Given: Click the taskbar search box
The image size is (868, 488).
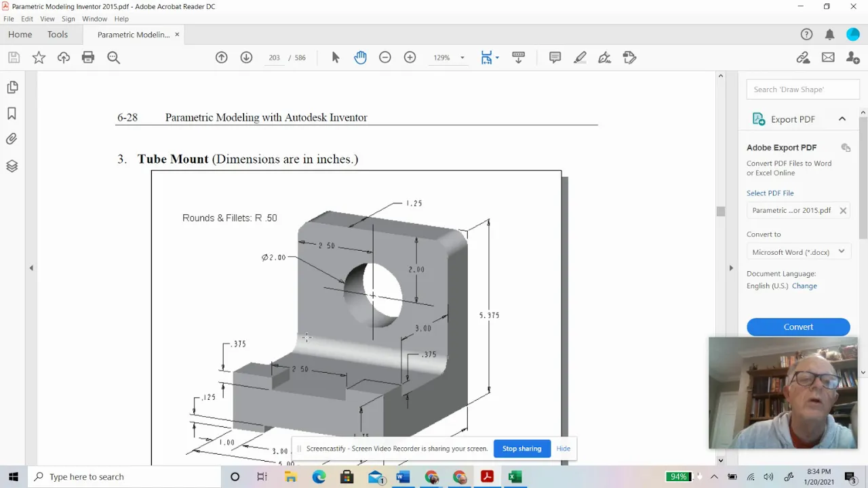Looking at the screenshot, I should [125, 476].
